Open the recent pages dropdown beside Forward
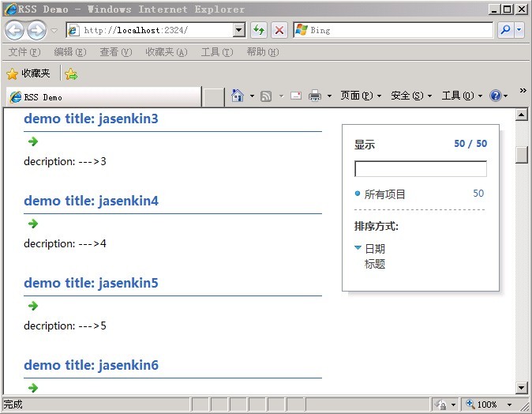The image size is (532, 414). click(x=54, y=31)
